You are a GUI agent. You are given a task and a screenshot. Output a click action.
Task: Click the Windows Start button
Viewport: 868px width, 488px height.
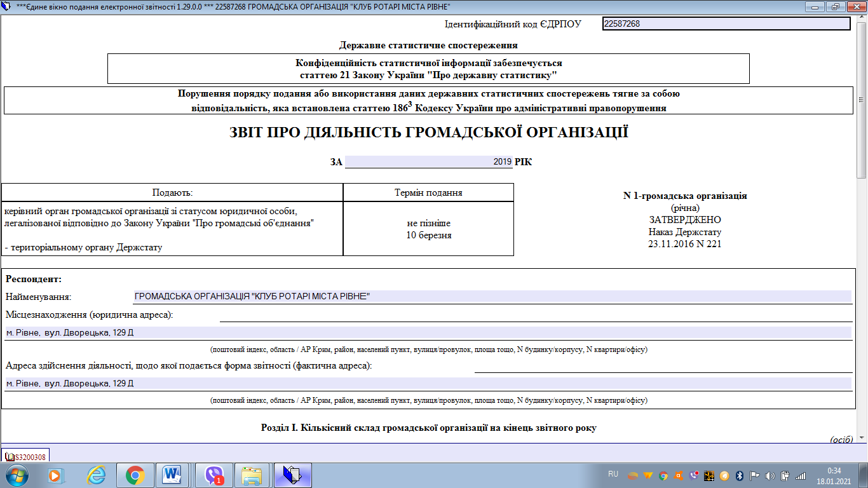16,475
